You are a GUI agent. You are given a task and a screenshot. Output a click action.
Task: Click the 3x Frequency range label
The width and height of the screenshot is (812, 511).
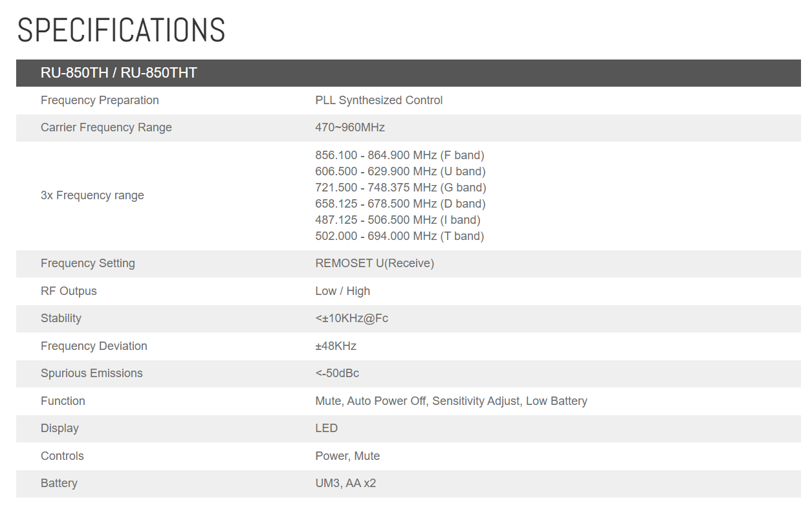[92, 195]
